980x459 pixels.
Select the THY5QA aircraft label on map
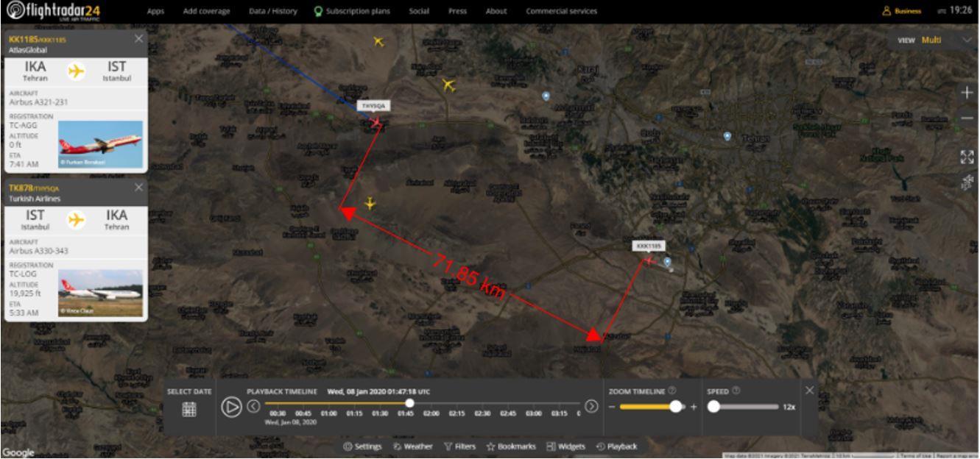(373, 106)
